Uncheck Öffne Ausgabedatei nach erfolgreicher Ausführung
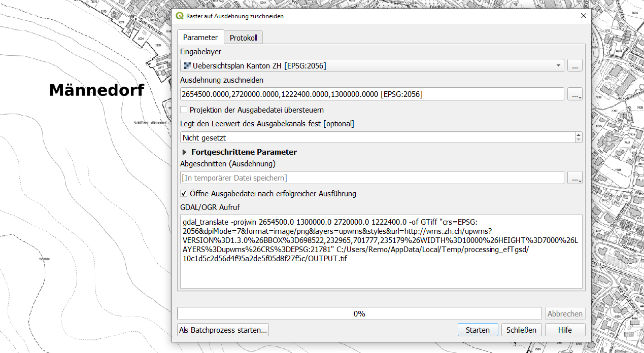This screenshot has height=353, width=644. click(x=184, y=193)
